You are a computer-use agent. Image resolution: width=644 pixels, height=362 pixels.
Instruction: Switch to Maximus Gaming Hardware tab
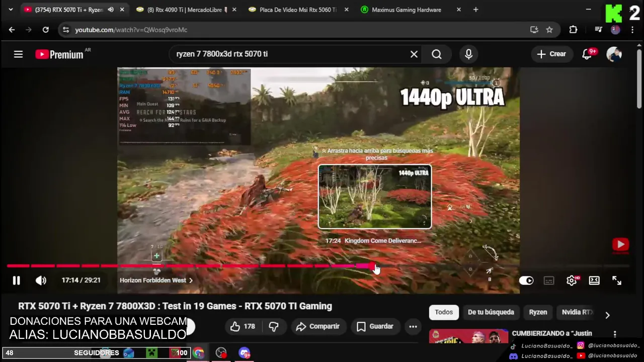pos(407,10)
